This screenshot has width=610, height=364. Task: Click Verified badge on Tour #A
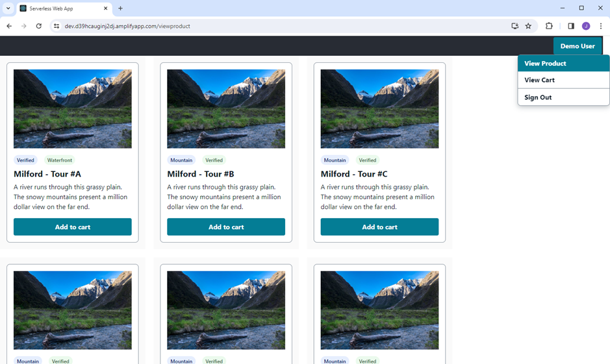click(25, 160)
